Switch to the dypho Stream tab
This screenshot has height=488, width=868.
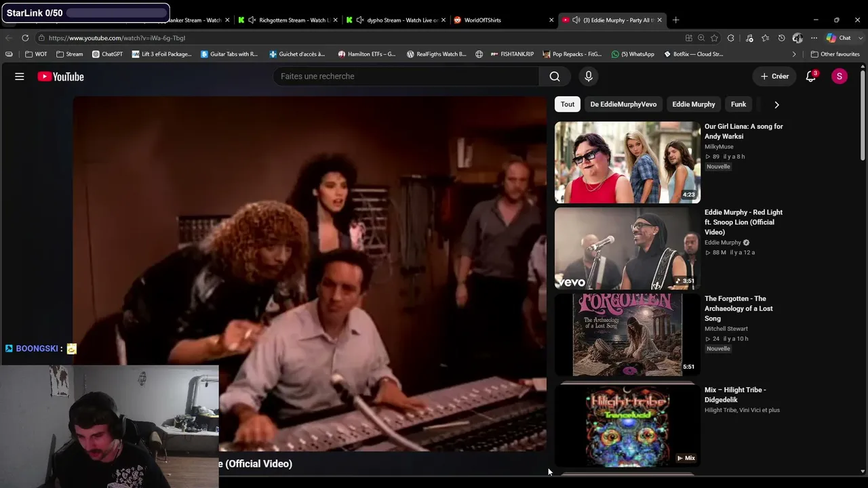click(x=395, y=20)
